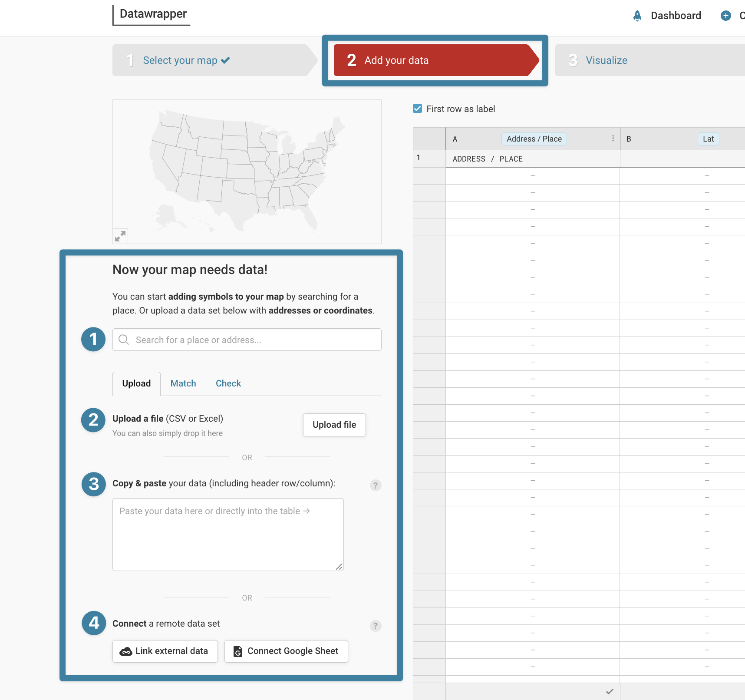Click the Lat column tag
This screenshot has width=745, height=700.
708,139
